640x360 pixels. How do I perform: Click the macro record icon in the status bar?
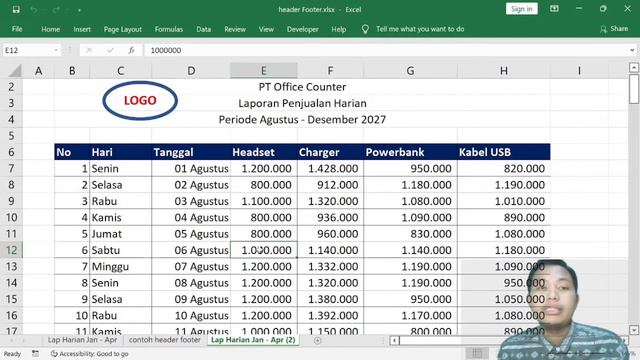point(36,353)
